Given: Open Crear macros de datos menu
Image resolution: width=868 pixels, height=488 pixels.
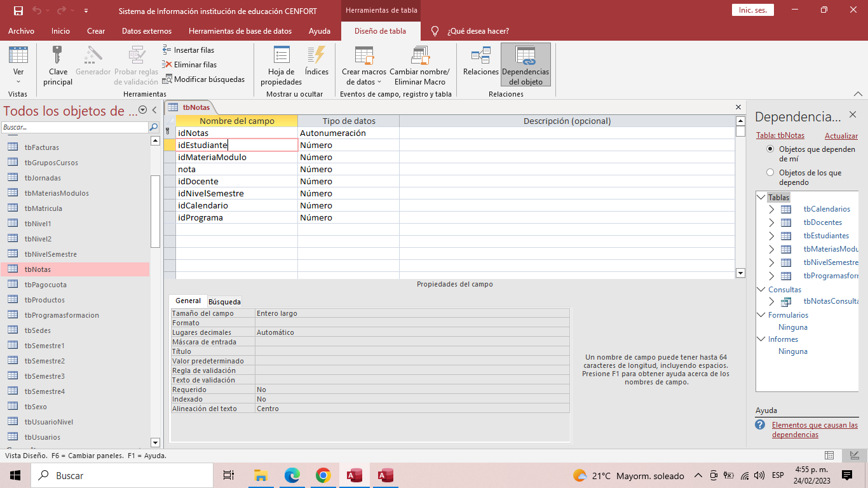Looking at the screenshot, I should tap(363, 66).
